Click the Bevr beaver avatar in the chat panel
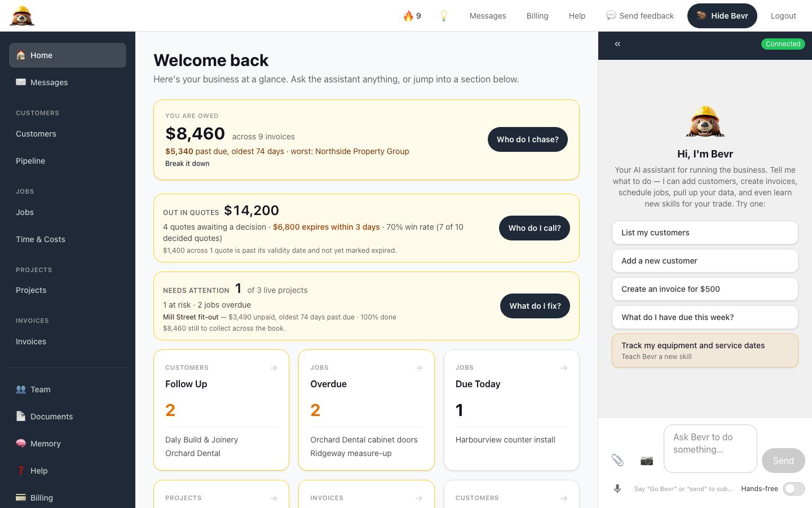The height and width of the screenshot is (508, 812). pos(705,121)
